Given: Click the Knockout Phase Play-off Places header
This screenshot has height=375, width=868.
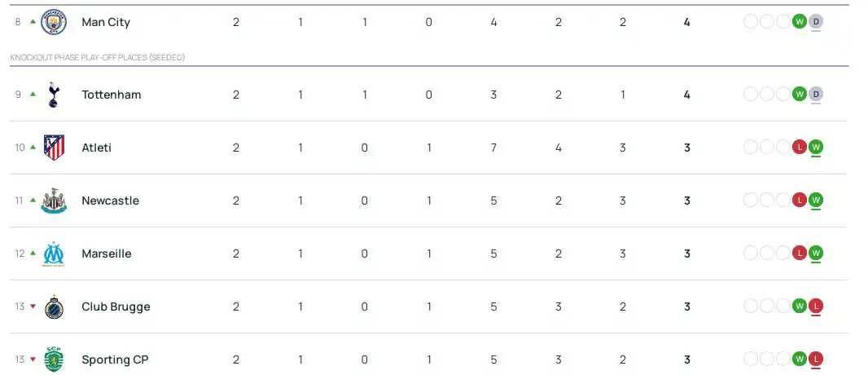Looking at the screenshot, I should [98, 58].
